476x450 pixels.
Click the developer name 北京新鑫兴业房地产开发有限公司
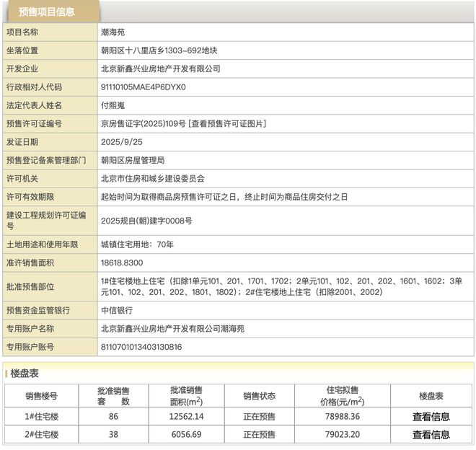pyautogui.click(x=160, y=69)
